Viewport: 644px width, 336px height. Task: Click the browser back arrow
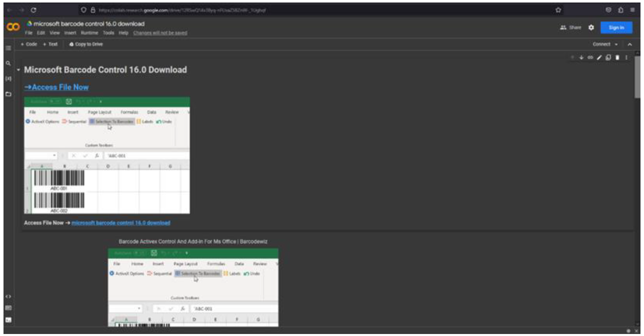coord(9,9)
